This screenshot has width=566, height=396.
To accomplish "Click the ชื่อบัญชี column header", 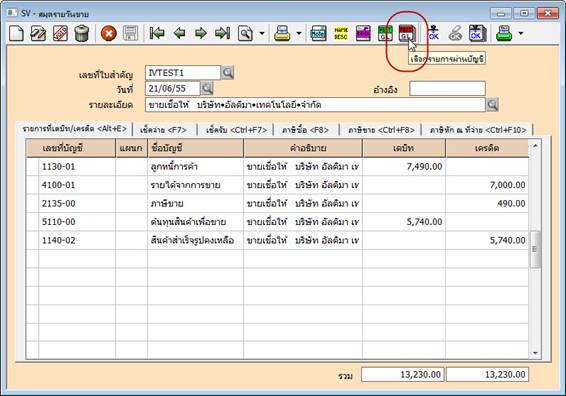I will point(195,148).
